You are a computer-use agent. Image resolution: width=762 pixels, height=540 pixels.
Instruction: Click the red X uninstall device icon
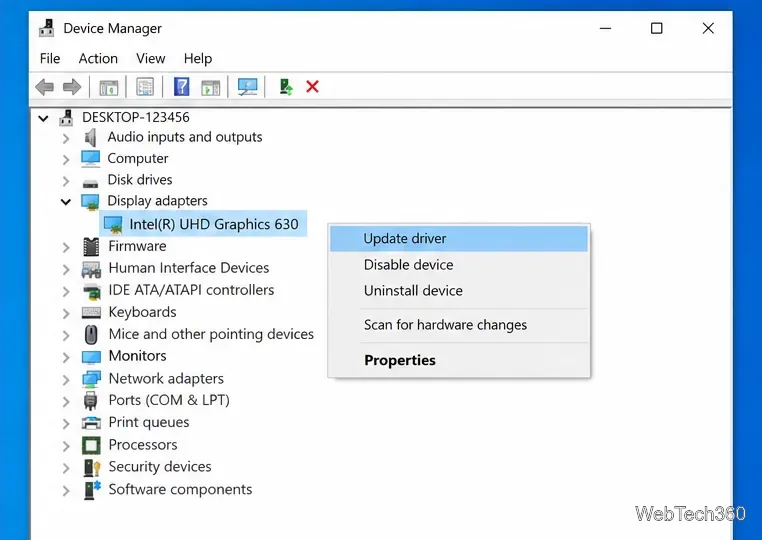pyautogui.click(x=312, y=87)
